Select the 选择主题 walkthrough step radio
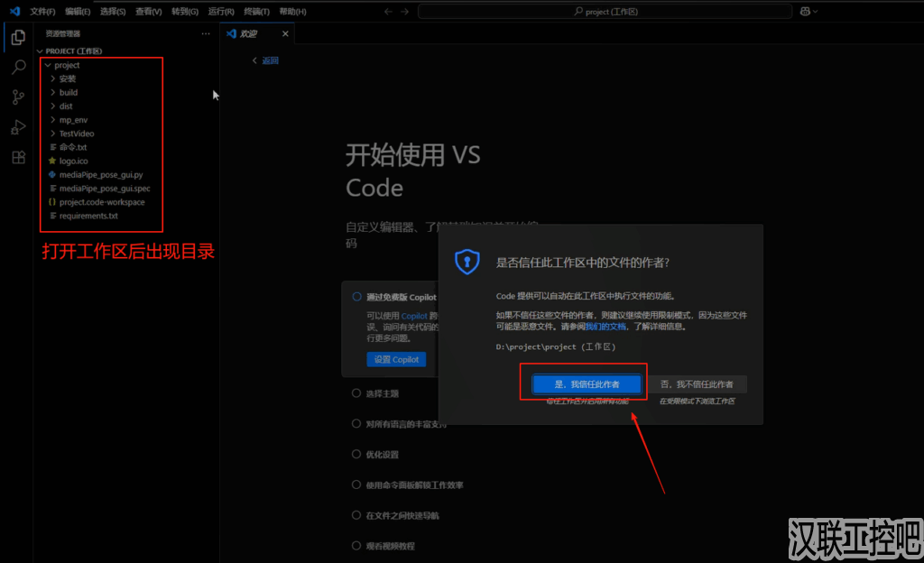924x563 pixels. [x=356, y=393]
